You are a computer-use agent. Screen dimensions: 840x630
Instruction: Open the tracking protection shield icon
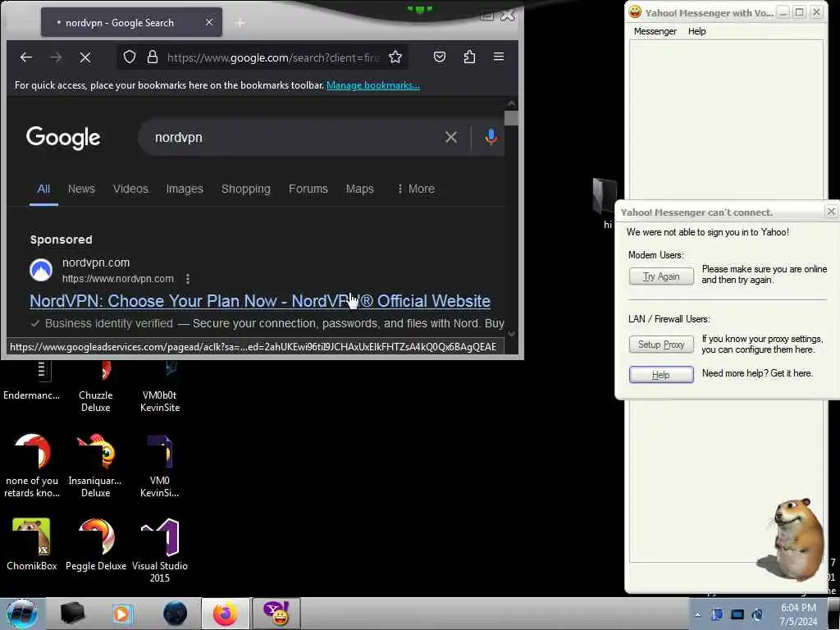pyautogui.click(x=129, y=57)
